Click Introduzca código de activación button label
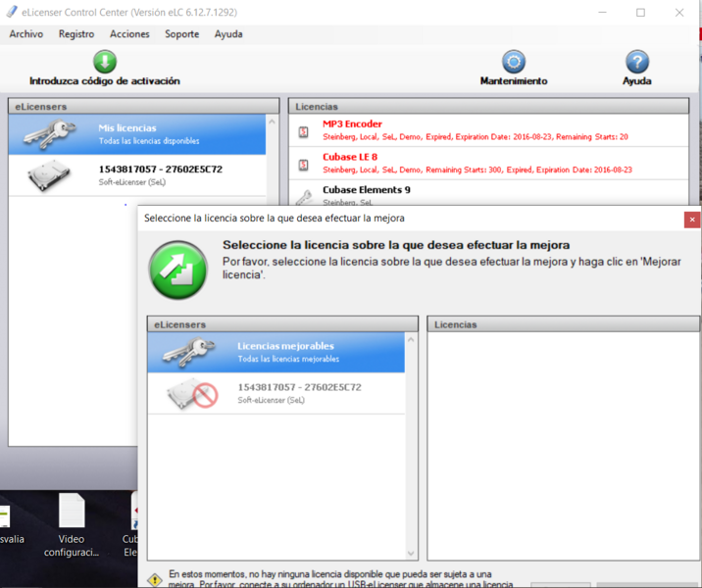 click(x=105, y=81)
